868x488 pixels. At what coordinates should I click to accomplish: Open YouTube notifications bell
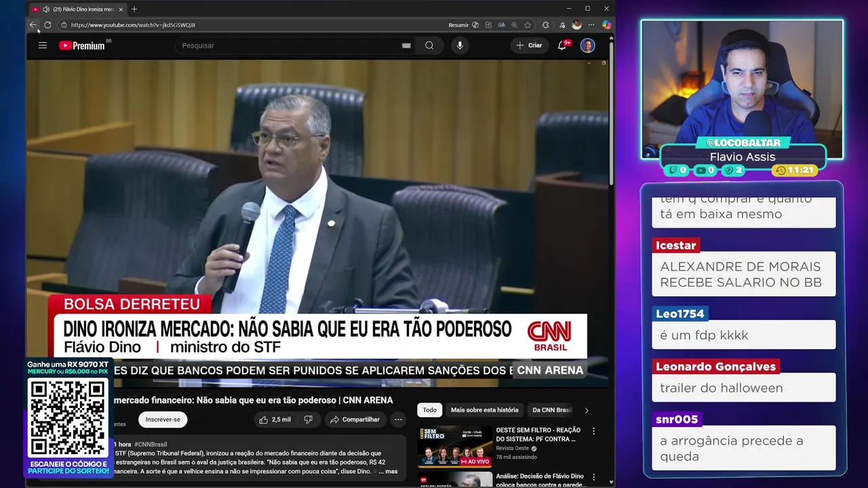click(x=561, y=45)
